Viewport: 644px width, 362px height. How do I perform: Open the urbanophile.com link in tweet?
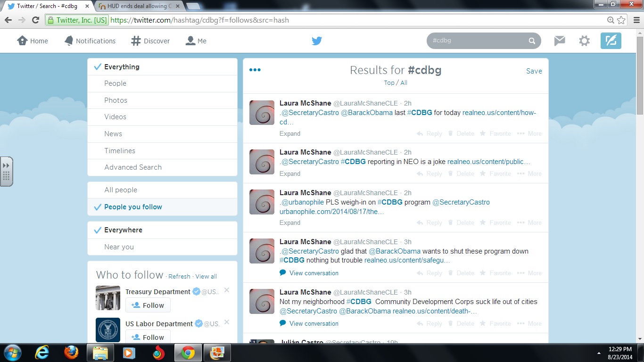point(332,211)
